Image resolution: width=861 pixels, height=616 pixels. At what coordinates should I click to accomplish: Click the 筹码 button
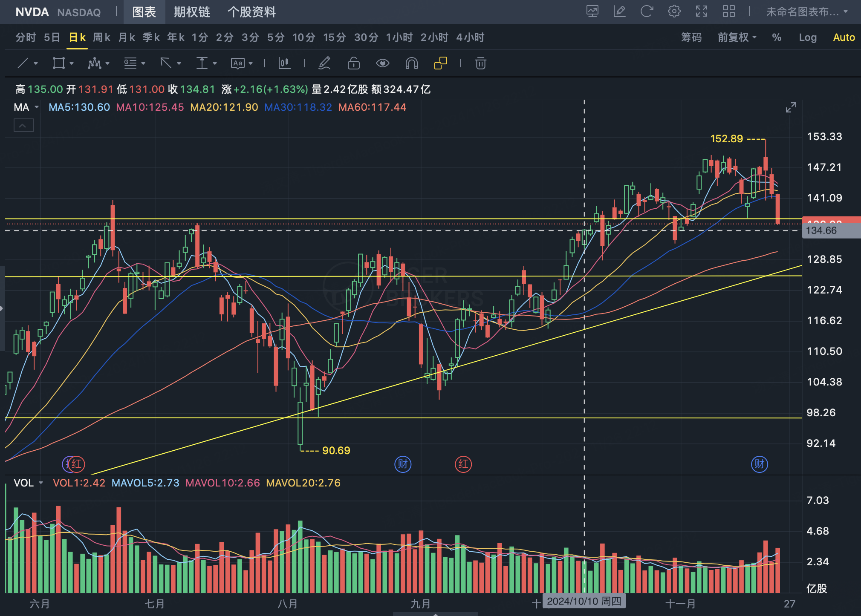click(x=691, y=37)
